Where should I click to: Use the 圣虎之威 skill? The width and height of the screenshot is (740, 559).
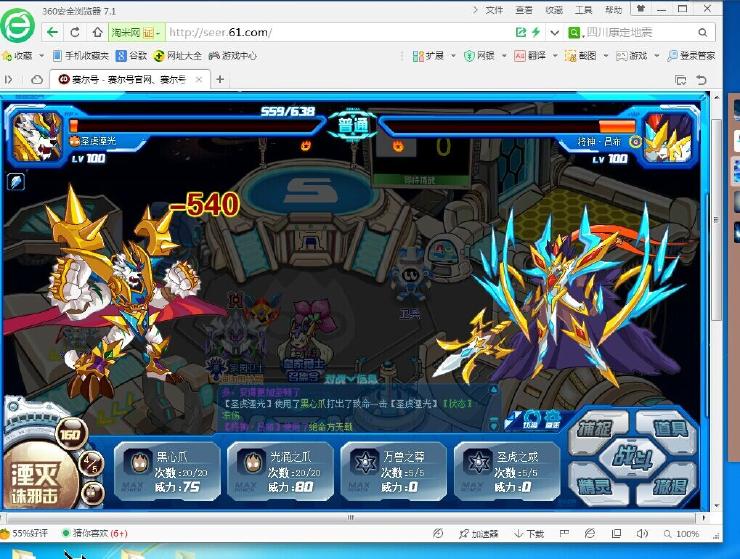507,472
